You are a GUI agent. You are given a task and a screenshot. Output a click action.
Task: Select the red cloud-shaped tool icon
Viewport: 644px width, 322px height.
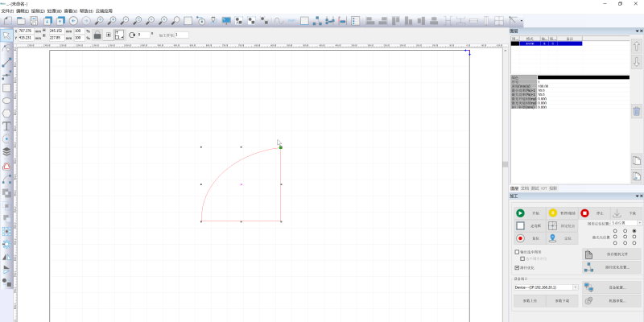[x=6, y=167]
